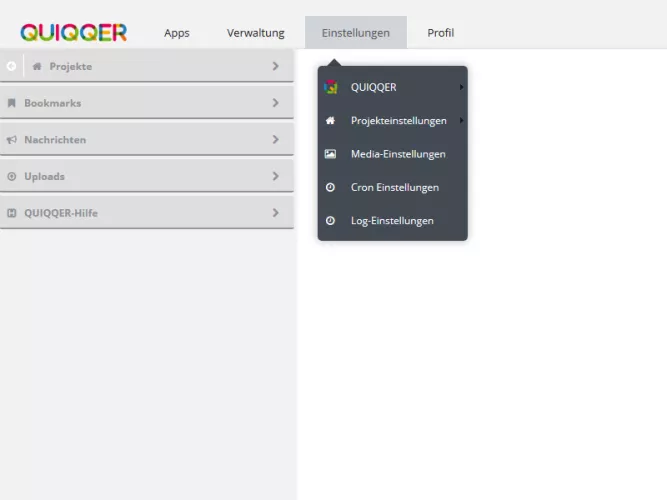
Task: Click the QUIQQER logo in the header
Action: pos(73,32)
